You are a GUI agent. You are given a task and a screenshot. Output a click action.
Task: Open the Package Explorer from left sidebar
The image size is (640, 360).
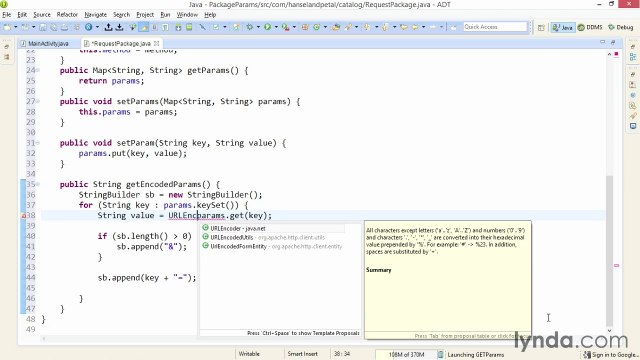click(x=7, y=57)
